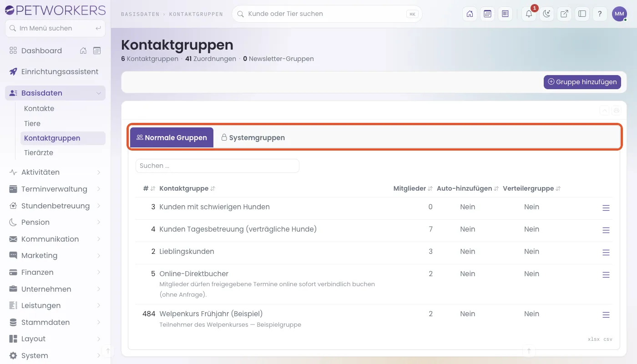Open the row menu for Online-Direktbucher
This screenshot has height=364, width=637.
(x=606, y=275)
